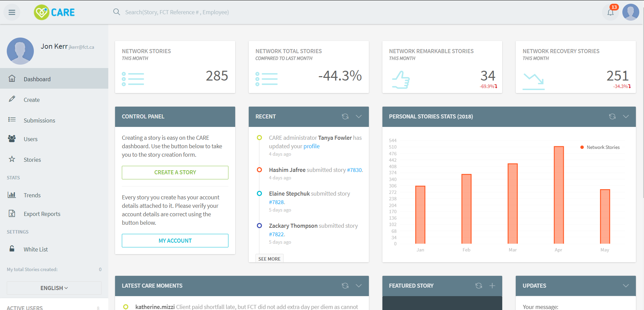Collapse the Recent panel chevron
This screenshot has height=310, width=644.
[x=359, y=116]
